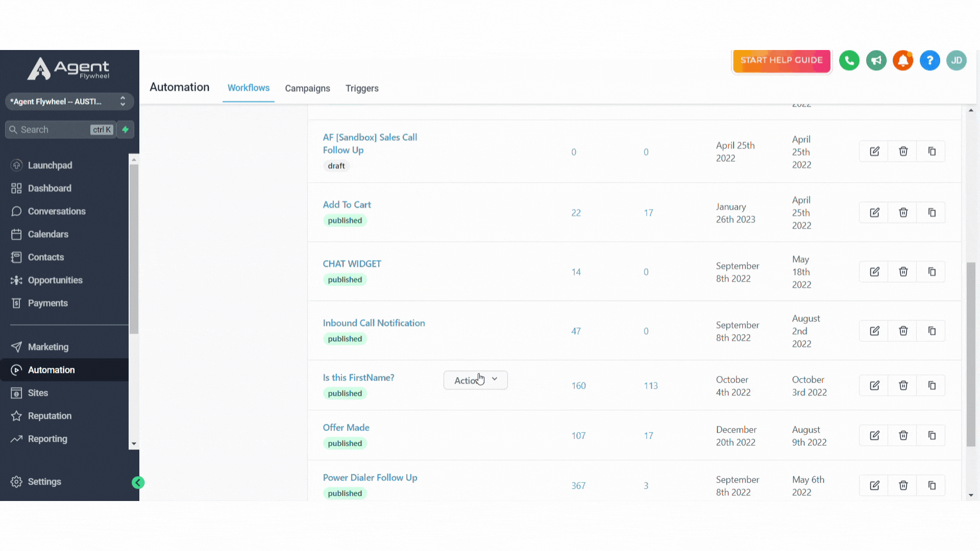Switch to the Triggers tab
980x551 pixels.
pyautogui.click(x=362, y=88)
